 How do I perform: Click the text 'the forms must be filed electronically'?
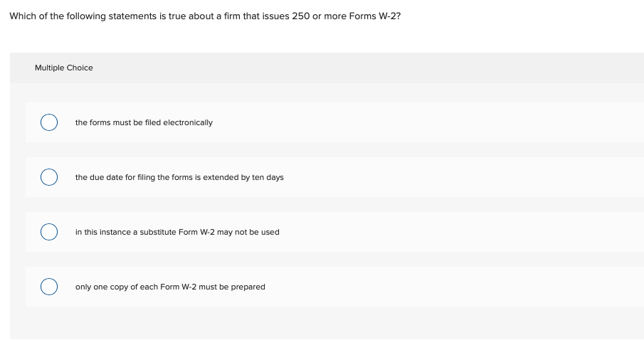pos(144,122)
